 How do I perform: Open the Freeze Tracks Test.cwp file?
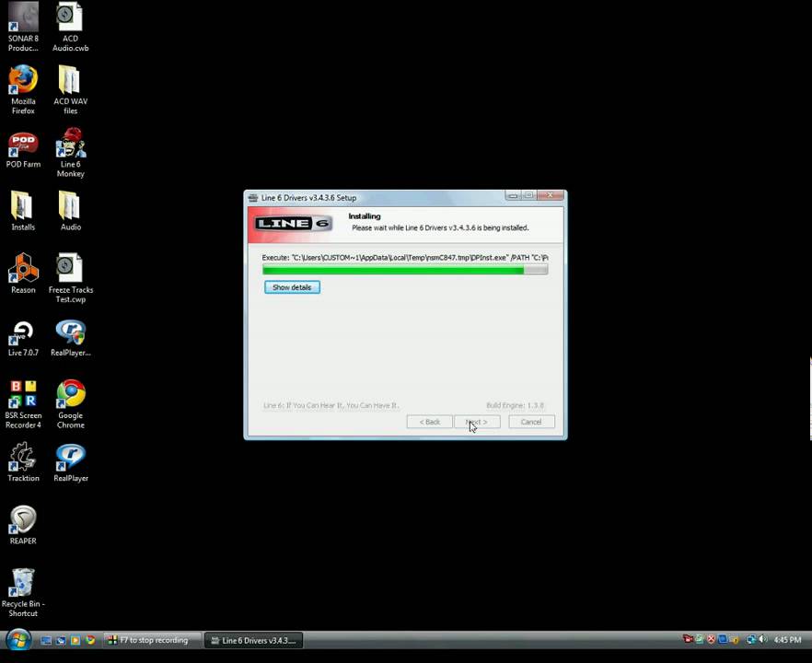coord(70,278)
